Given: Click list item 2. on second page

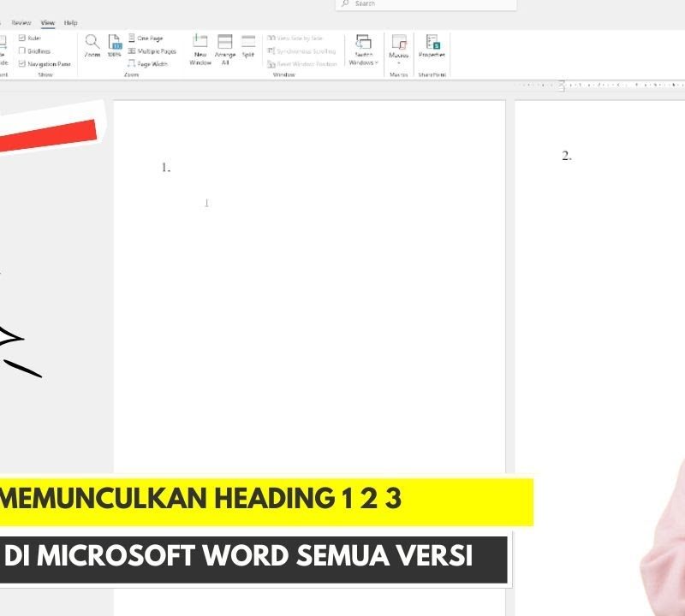Looking at the screenshot, I should (567, 156).
